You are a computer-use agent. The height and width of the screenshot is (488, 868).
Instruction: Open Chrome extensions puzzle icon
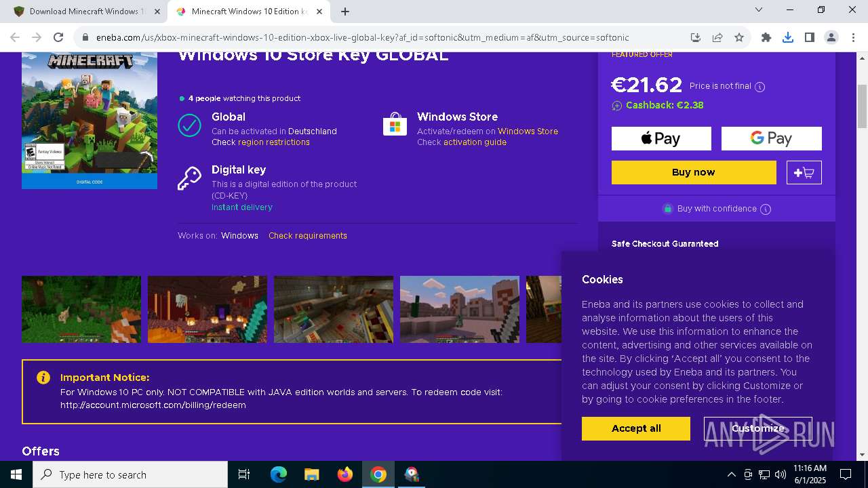coord(766,38)
